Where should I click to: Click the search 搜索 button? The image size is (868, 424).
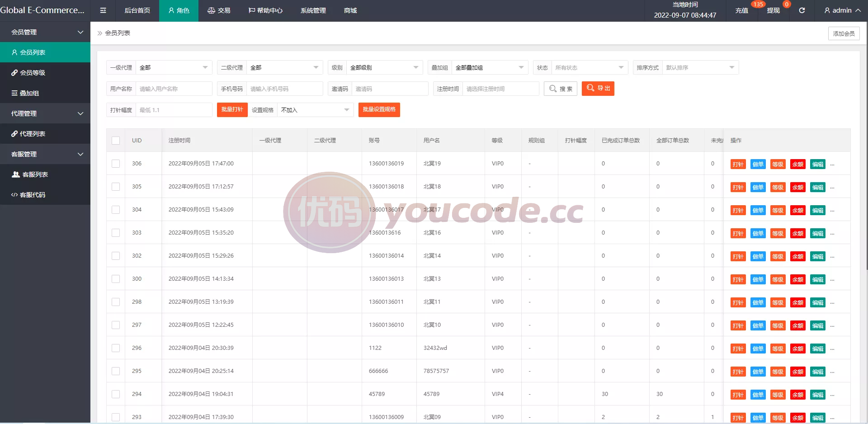(561, 89)
